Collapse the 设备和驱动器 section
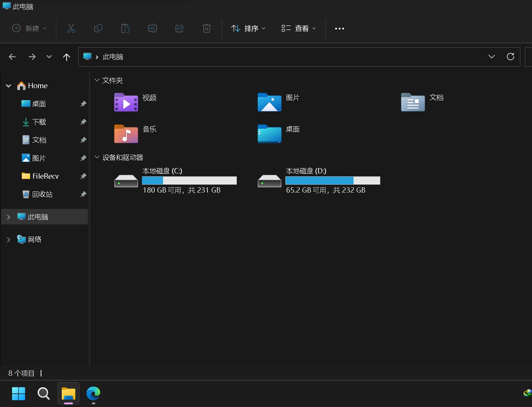 (97, 157)
